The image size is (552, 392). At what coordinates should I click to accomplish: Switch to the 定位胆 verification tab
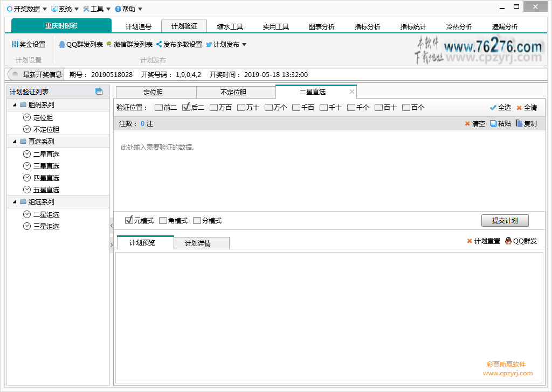click(156, 92)
